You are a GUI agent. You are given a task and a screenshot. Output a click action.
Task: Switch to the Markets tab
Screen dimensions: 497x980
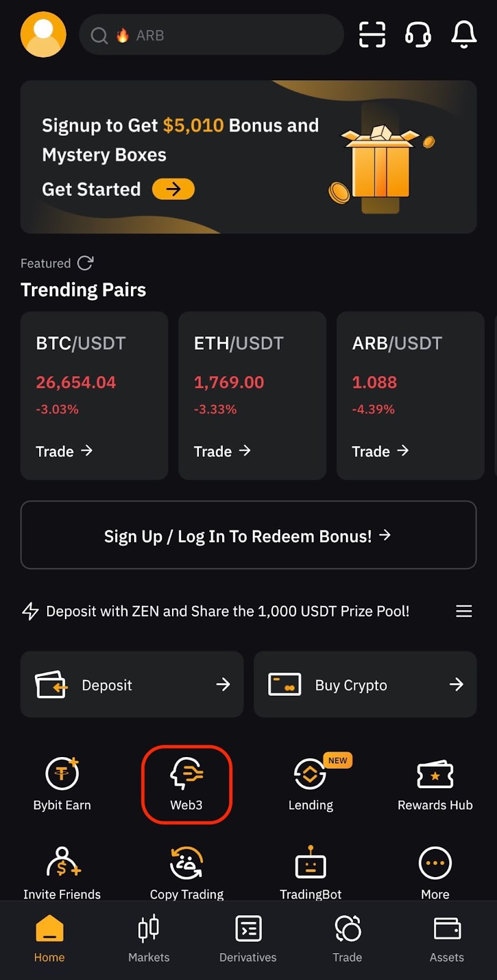click(x=149, y=938)
